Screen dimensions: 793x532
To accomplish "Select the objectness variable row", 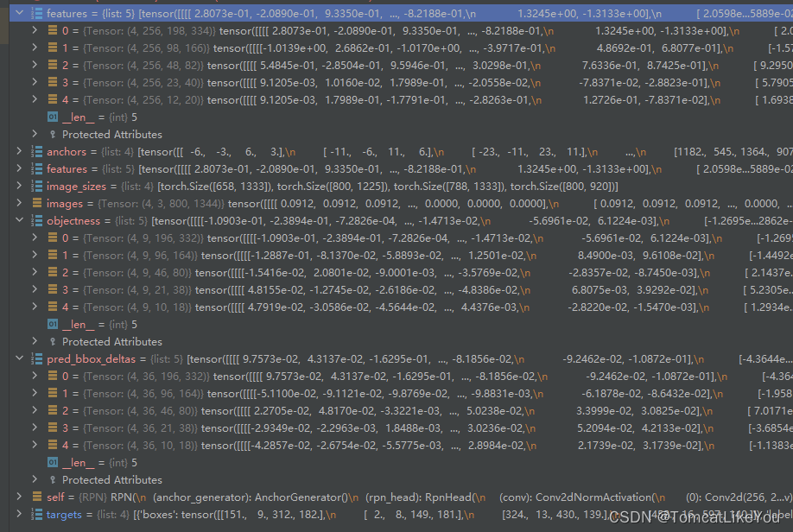I will click(130, 220).
